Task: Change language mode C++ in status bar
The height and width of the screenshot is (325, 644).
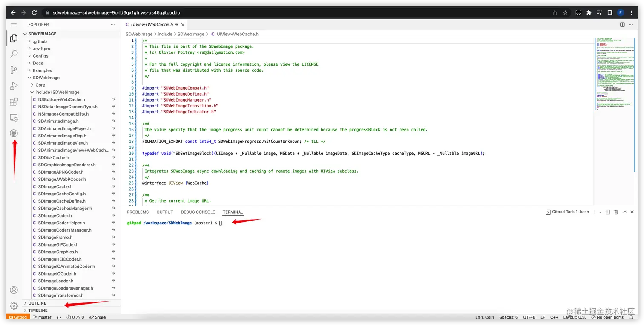Action: [554, 317]
